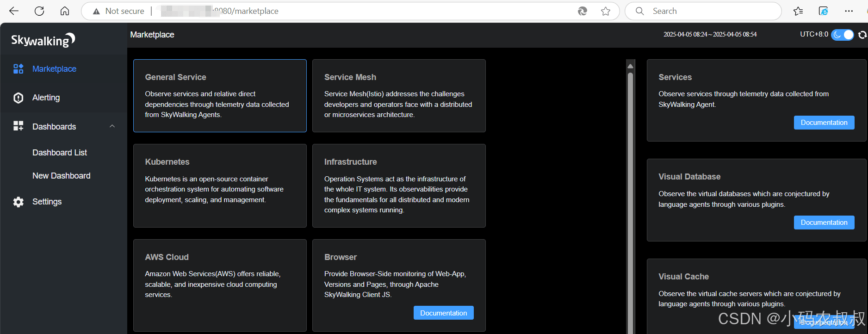Open Alerting via its shield icon
Image resolution: width=868 pixels, height=334 pixels.
click(x=18, y=98)
